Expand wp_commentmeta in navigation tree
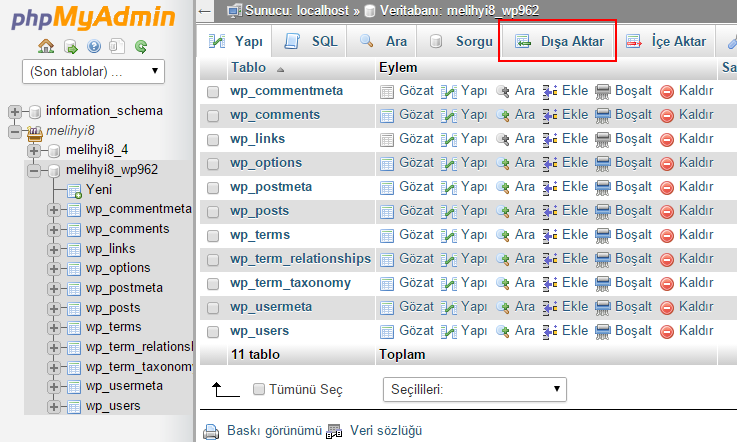Viewport: 737px width, 442px height. tap(54, 210)
